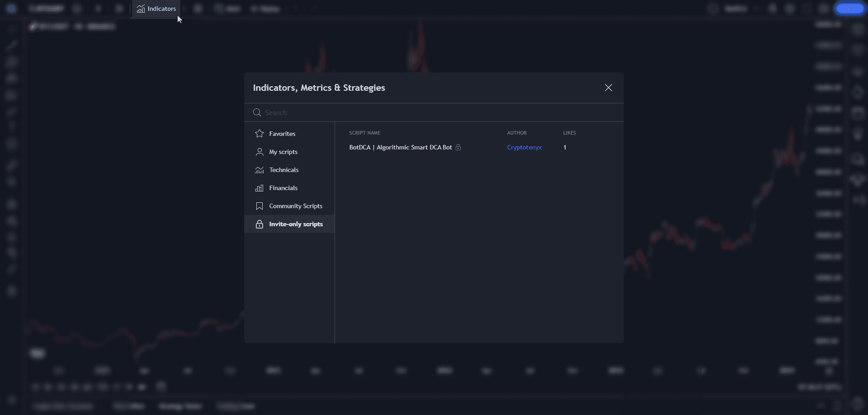Add BotDCA Algorithmic Smart DCA Bot script
Image resolution: width=868 pixels, height=415 pixels.
pyautogui.click(x=400, y=147)
